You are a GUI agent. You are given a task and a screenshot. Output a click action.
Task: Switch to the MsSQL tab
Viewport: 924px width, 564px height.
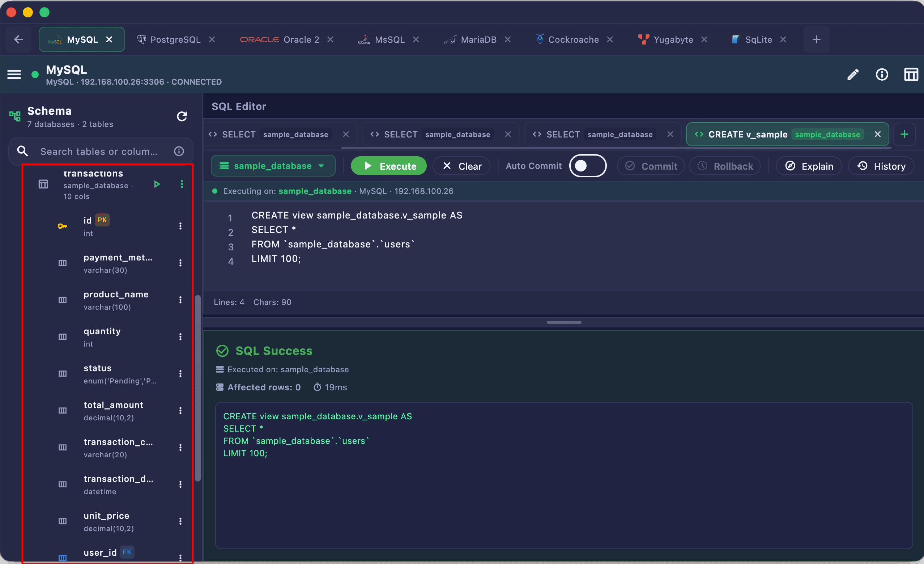point(388,39)
